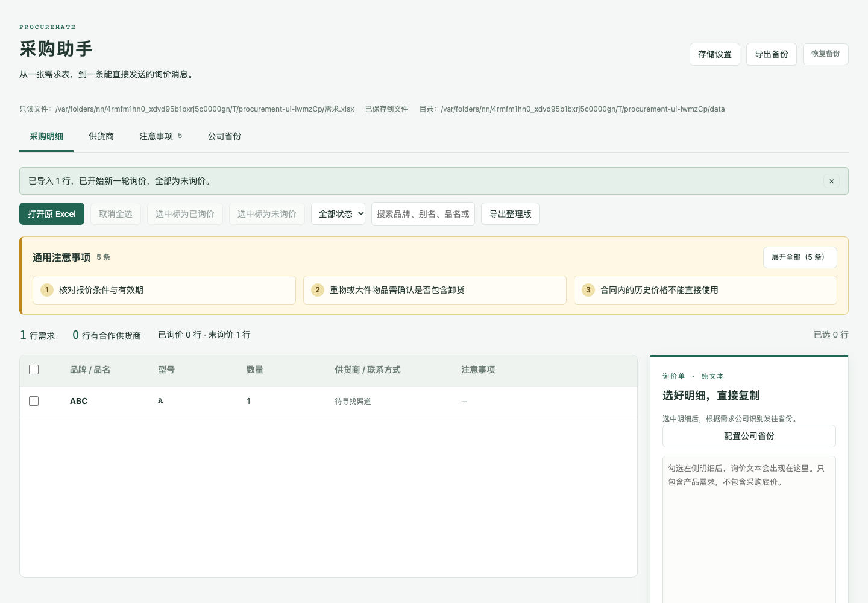Click the 导出整理版 button
Viewport: 868px width, 603px height.
(x=511, y=214)
